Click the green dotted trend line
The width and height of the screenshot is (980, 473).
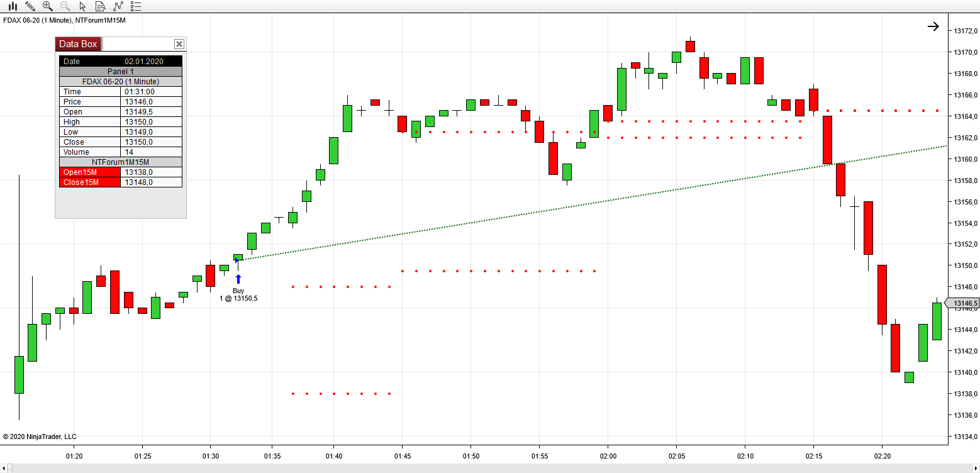566,206
